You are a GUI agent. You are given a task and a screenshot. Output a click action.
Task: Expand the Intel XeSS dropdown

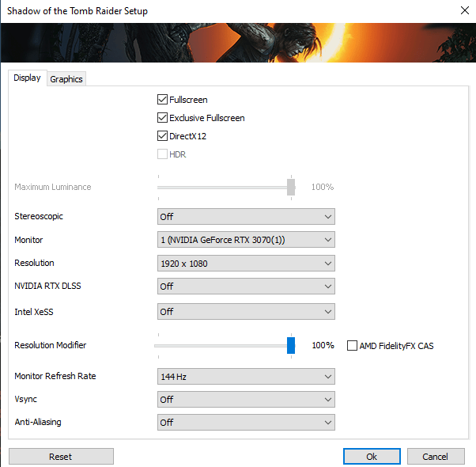(246, 311)
